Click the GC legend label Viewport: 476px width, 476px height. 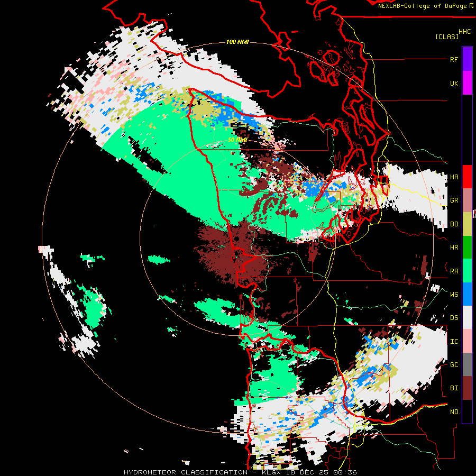(x=454, y=365)
